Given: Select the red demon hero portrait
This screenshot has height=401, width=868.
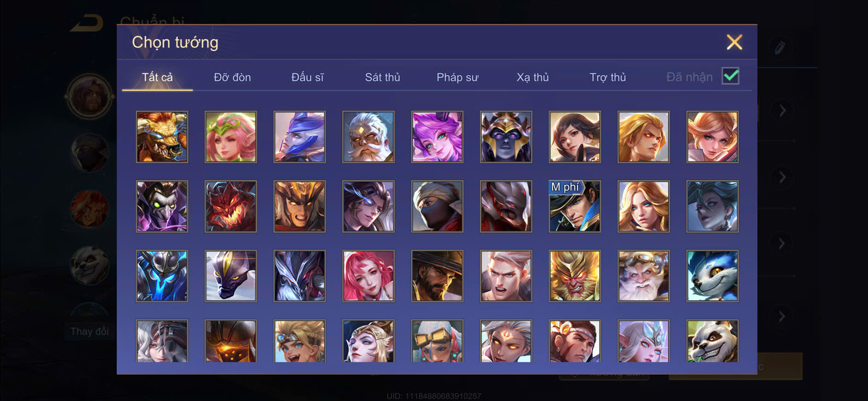Looking at the screenshot, I should coord(231,206).
